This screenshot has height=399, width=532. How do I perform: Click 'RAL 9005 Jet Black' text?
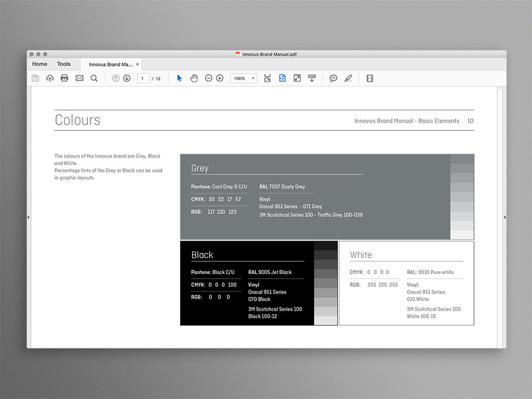click(x=270, y=272)
